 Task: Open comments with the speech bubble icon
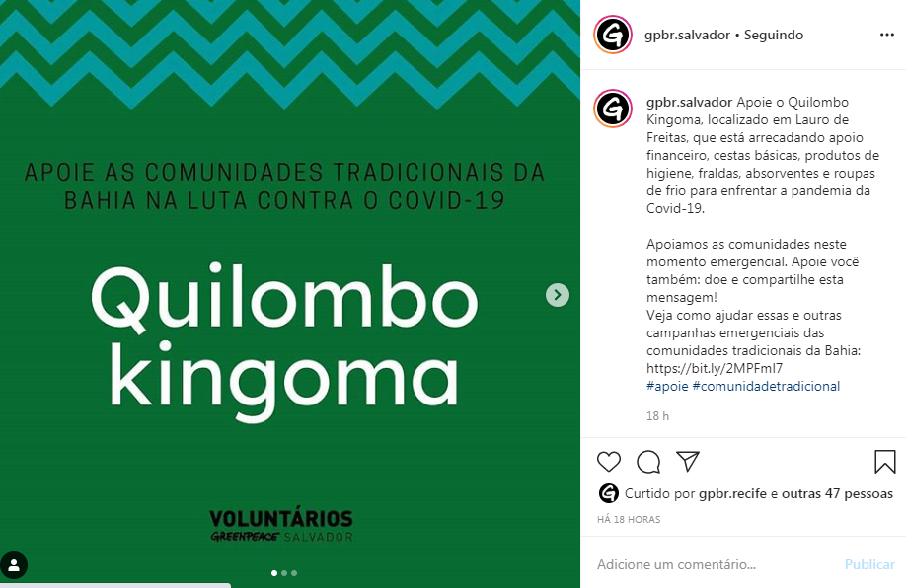coord(648,462)
